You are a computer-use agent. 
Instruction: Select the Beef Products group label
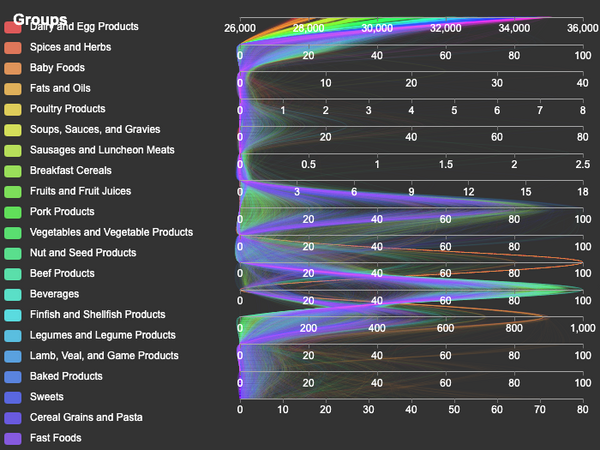62,273
